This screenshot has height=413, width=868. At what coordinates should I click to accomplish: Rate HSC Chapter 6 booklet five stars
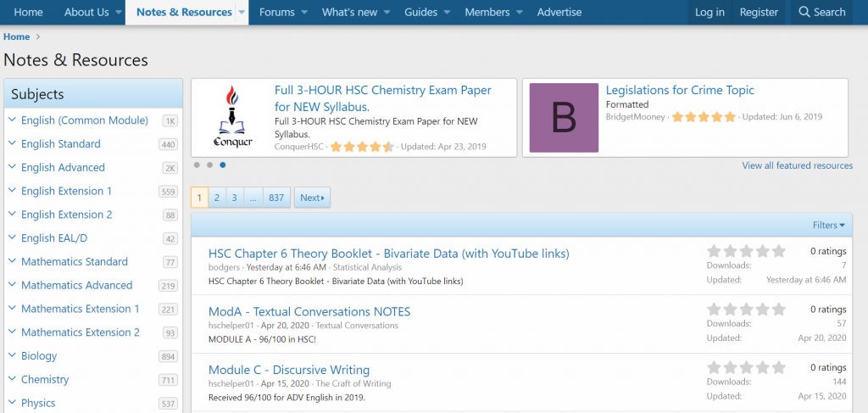(779, 251)
